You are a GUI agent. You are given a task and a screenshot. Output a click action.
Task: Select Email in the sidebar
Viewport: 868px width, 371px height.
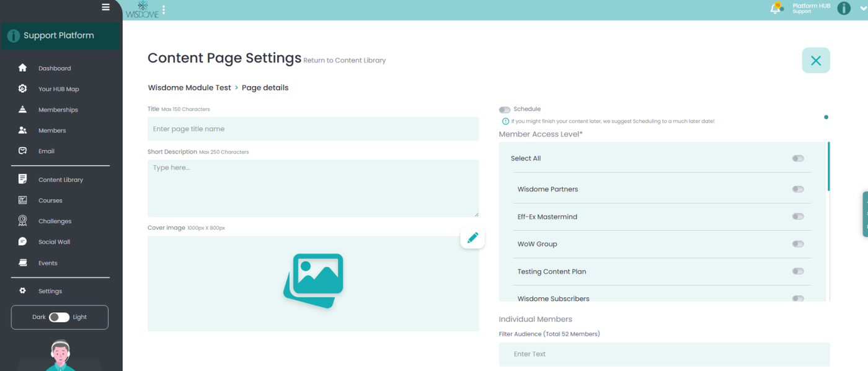pos(46,151)
